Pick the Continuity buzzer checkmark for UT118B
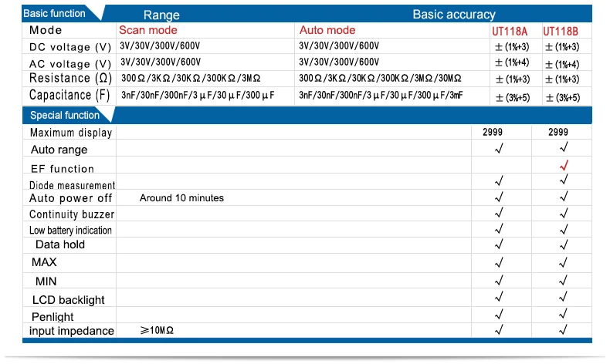Image resolution: width=610 pixels, height=364 pixels. (564, 213)
